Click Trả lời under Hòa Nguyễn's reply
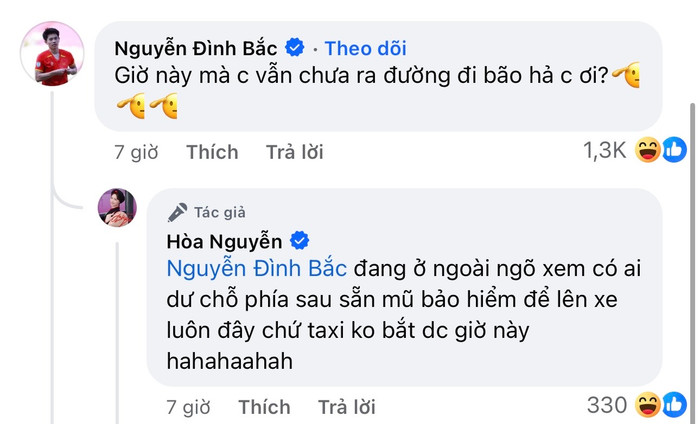The height and width of the screenshot is (424, 700). 346,406
